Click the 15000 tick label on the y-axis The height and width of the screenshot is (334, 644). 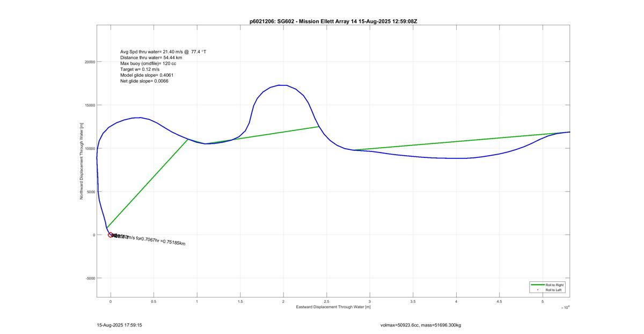89,105
